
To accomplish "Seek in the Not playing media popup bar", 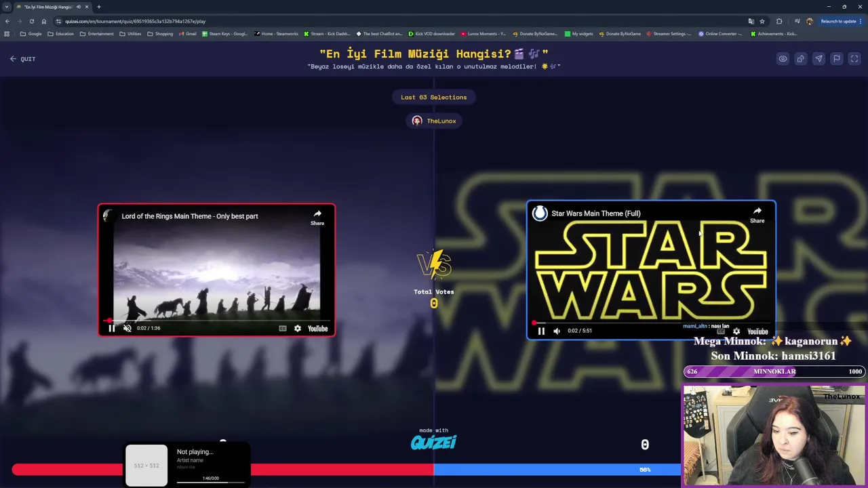I will pyautogui.click(x=211, y=483).
